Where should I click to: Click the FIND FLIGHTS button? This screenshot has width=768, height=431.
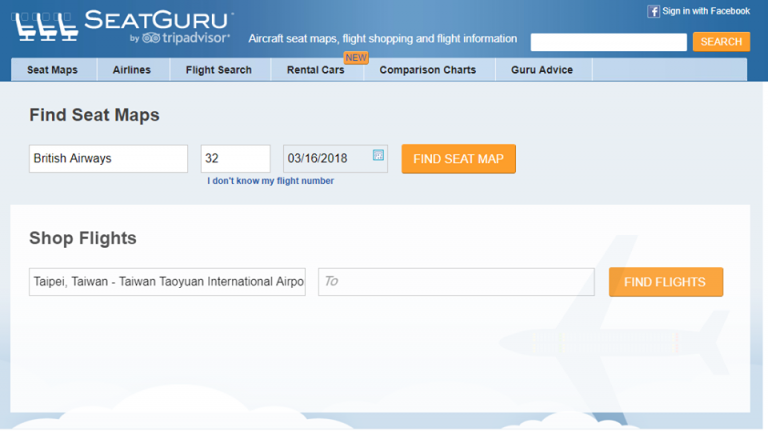click(666, 282)
